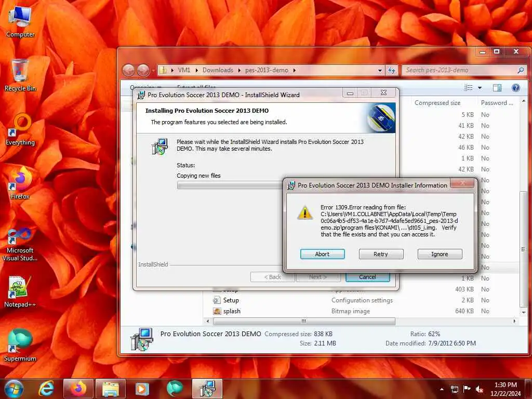Open the Recycle Bin desktop icon

[x=20, y=76]
